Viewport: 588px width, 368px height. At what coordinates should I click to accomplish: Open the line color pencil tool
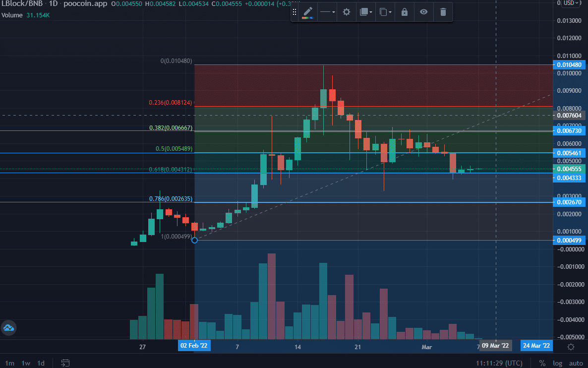tap(308, 12)
